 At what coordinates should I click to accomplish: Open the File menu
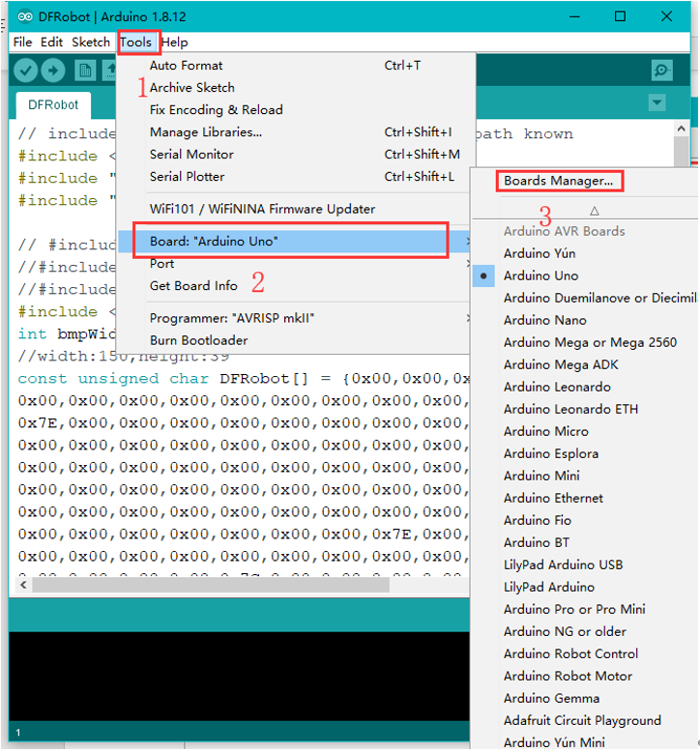tap(22, 43)
